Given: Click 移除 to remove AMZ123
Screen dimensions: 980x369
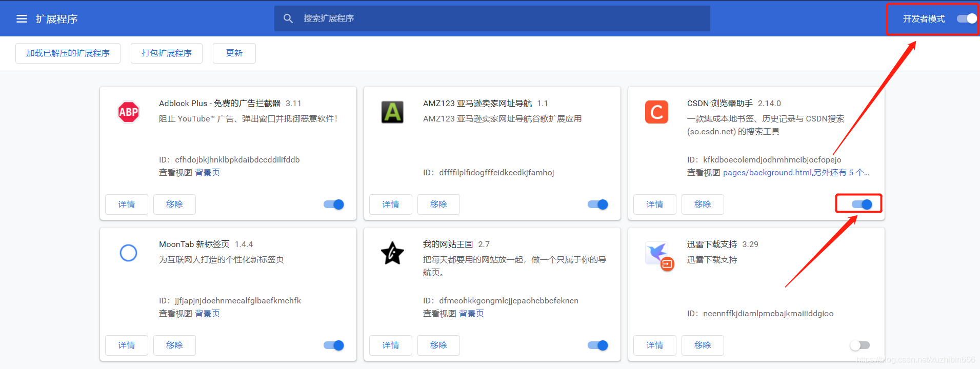Looking at the screenshot, I should [438, 204].
